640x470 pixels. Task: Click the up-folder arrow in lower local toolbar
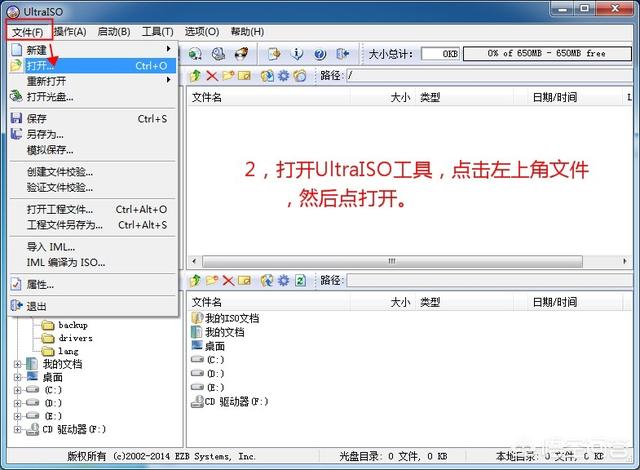pyautogui.click(x=196, y=281)
